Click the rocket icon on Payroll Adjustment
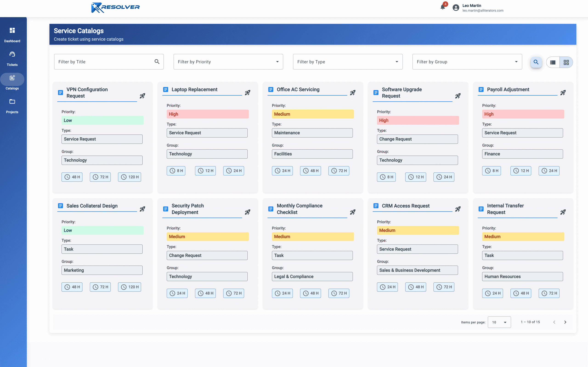Image resolution: width=588 pixels, height=367 pixels. (563, 92)
